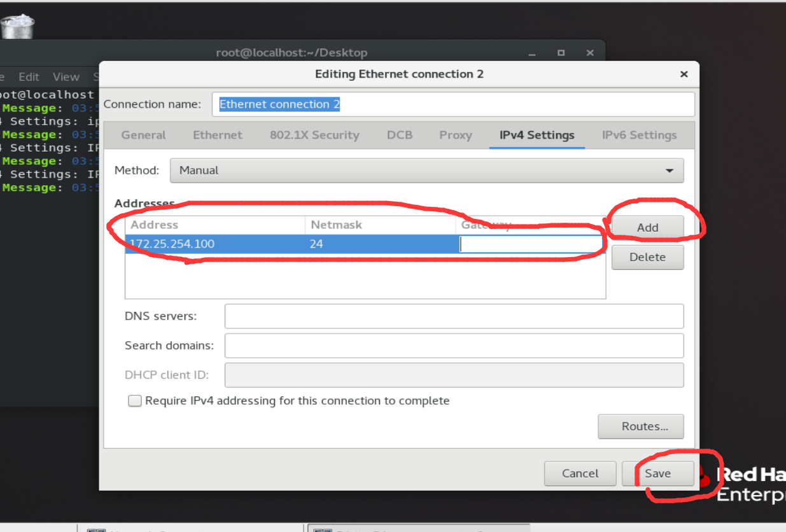Open the Edit menu in the terminal
This screenshot has width=786, height=532.
pyautogui.click(x=29, y=76)
